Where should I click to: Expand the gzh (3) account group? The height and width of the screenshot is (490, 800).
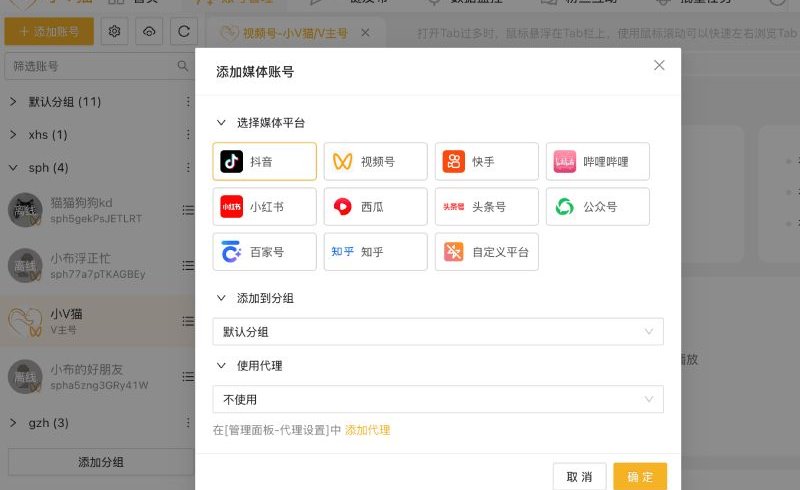pos(13,423)
